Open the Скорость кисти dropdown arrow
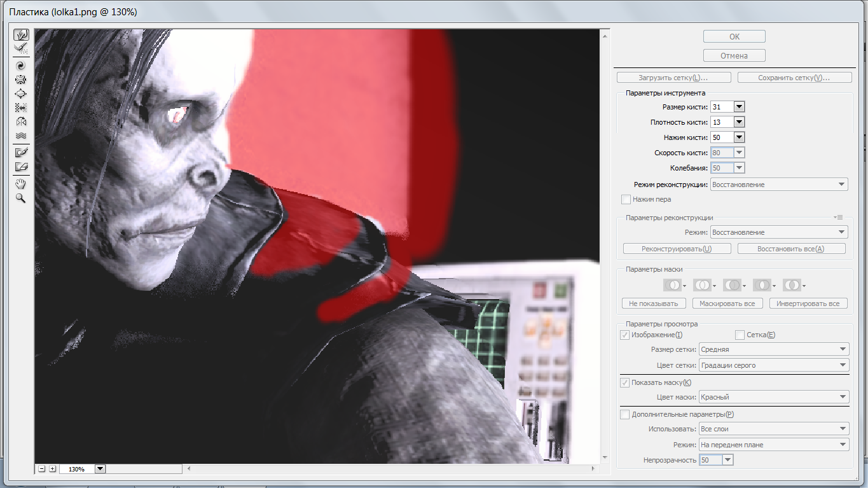Viewport: 868px width, 488px height. (x=739, y=153)
